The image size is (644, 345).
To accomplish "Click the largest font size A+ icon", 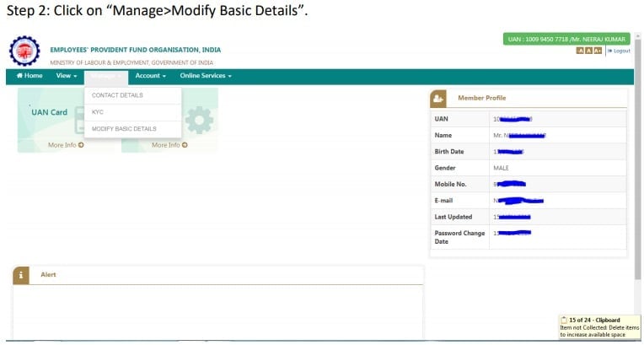I will tap(597, 51).
